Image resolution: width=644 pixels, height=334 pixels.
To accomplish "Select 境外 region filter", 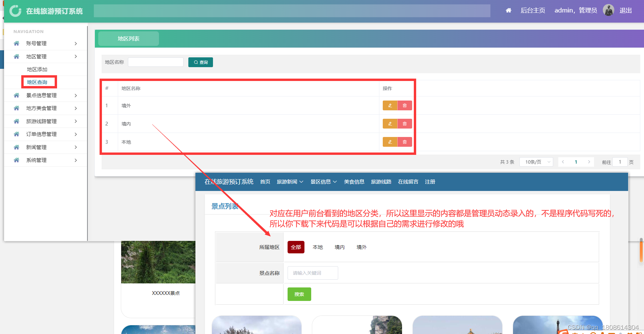I will tap(361, 247).
